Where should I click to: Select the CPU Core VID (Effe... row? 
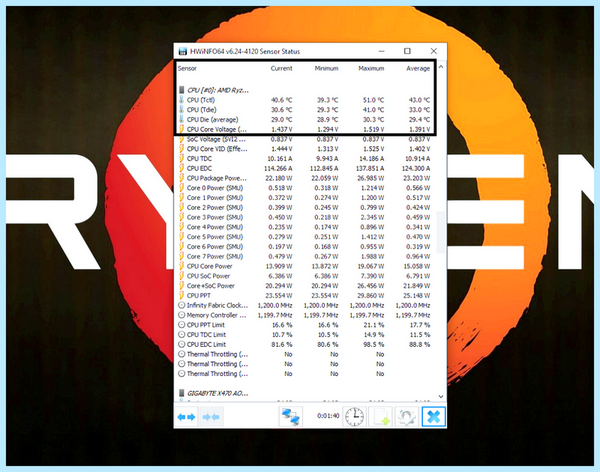[305, 149]
